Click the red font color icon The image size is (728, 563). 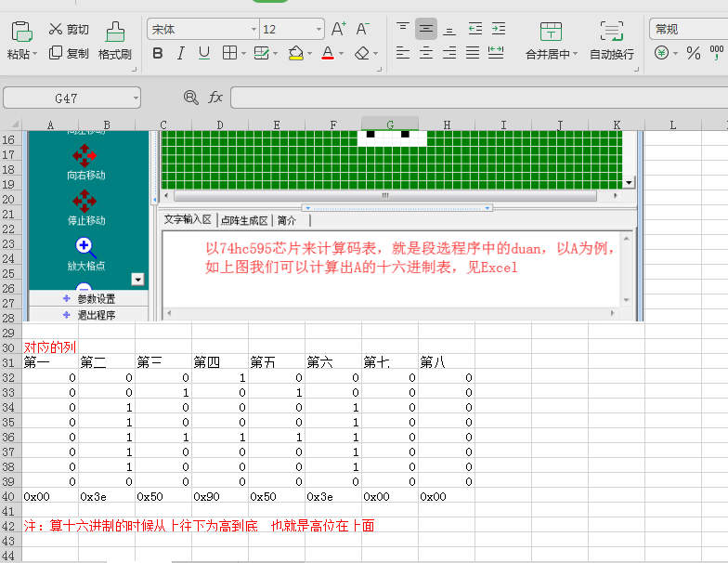click(x=328, y=53)
